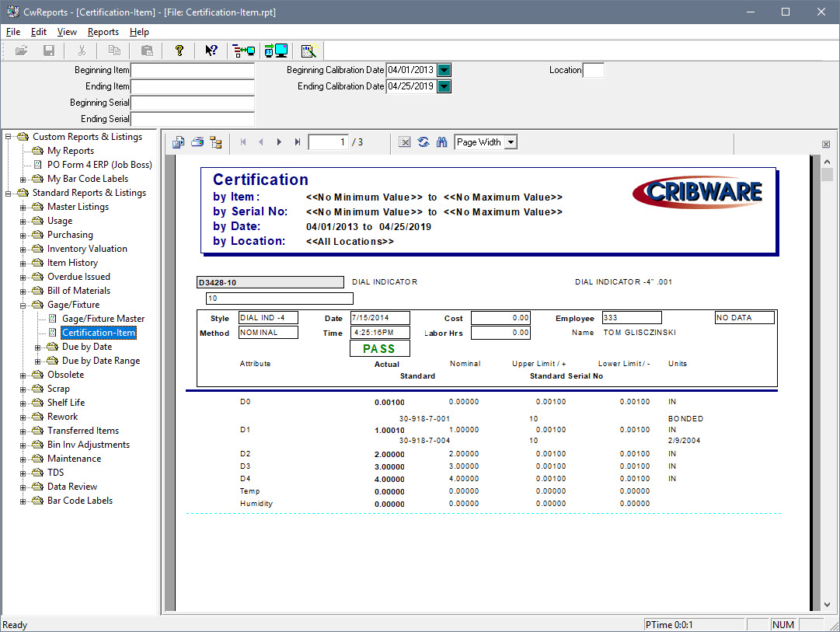Screen dimensions: 840x632
Task: Collapse the Standard Reports & Listings tree
Action: coord(6,192)
